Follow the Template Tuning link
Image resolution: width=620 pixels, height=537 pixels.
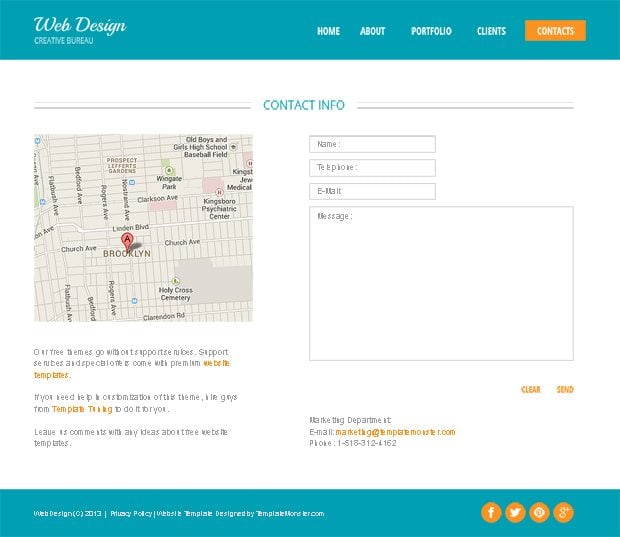point(82,409)
